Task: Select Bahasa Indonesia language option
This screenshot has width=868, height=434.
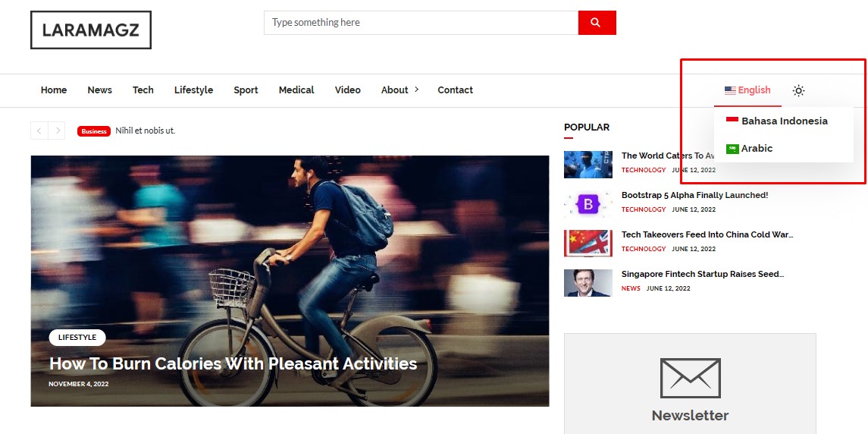Action: (x=784, y=121)
